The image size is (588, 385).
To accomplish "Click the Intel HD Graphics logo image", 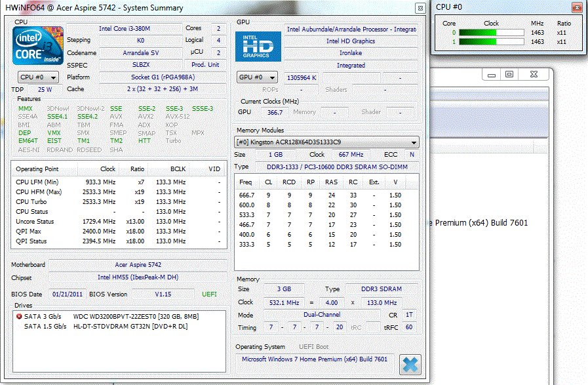I will (x=258, y=47).
